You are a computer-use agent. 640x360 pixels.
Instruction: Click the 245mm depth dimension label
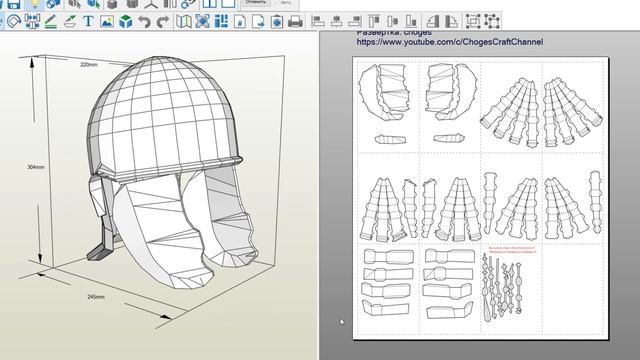pyautogui.click(x=96, y=297)
